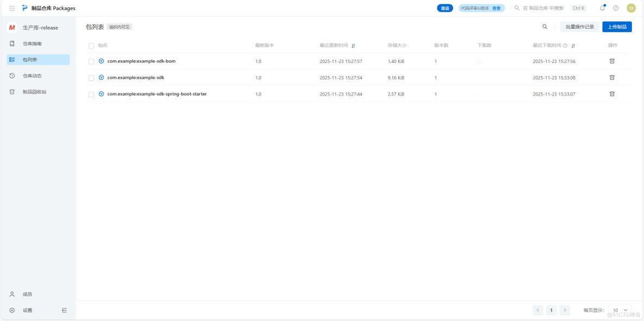
Task: Open the app grid launcher icon
Action: tap(12, 8)
